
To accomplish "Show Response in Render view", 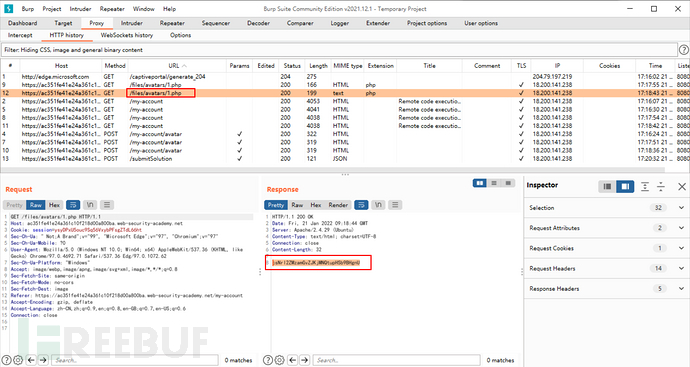I will [x=338, y=205].
